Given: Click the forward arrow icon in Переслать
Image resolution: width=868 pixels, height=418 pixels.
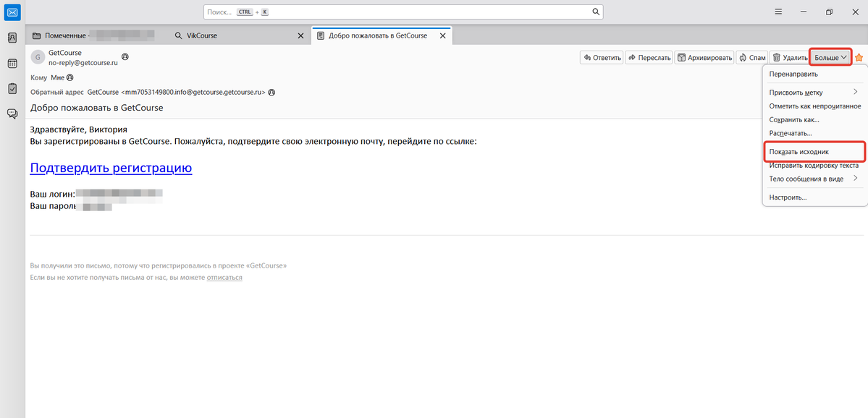Looking at the screenshot, I should [631, 58].
